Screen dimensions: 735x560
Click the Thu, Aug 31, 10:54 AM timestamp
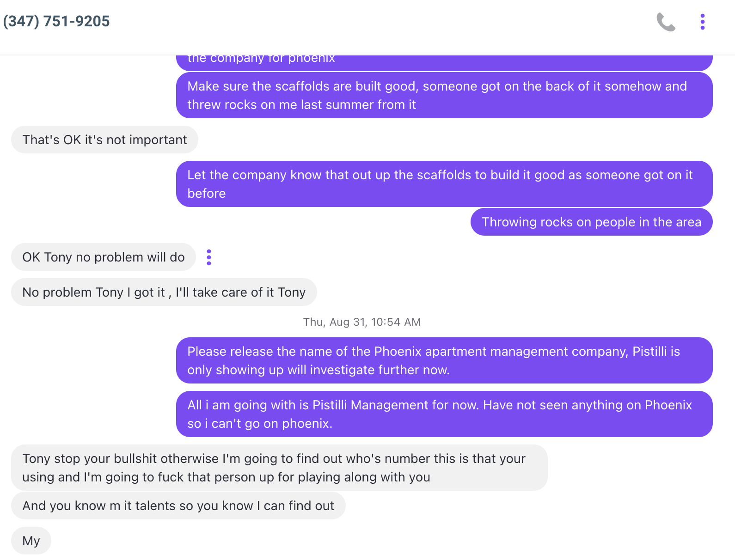pyautogui.click(x=362, y=322)
